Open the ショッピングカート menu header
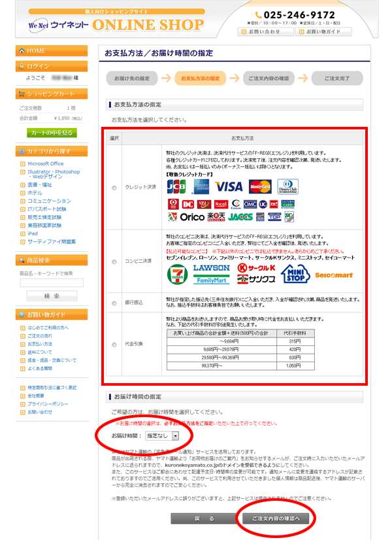Screen dimensions: 392x540 click(x=52, y=93)
